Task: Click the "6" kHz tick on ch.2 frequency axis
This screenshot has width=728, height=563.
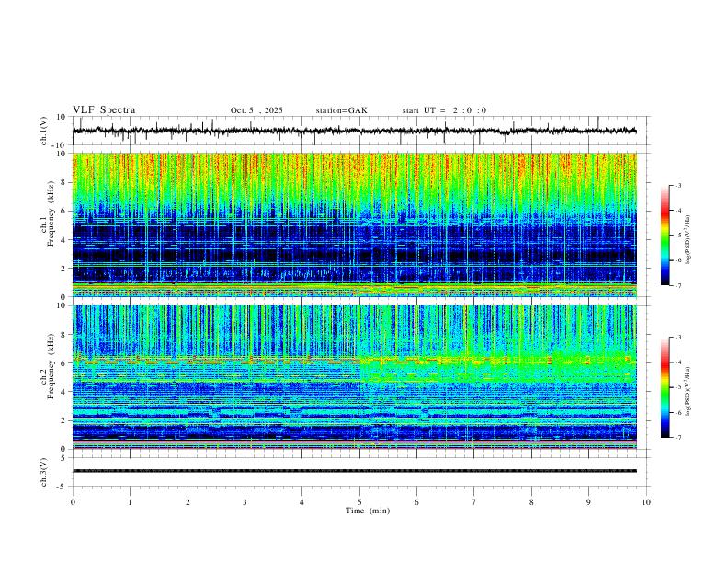Action: click(x=63, y=362)
